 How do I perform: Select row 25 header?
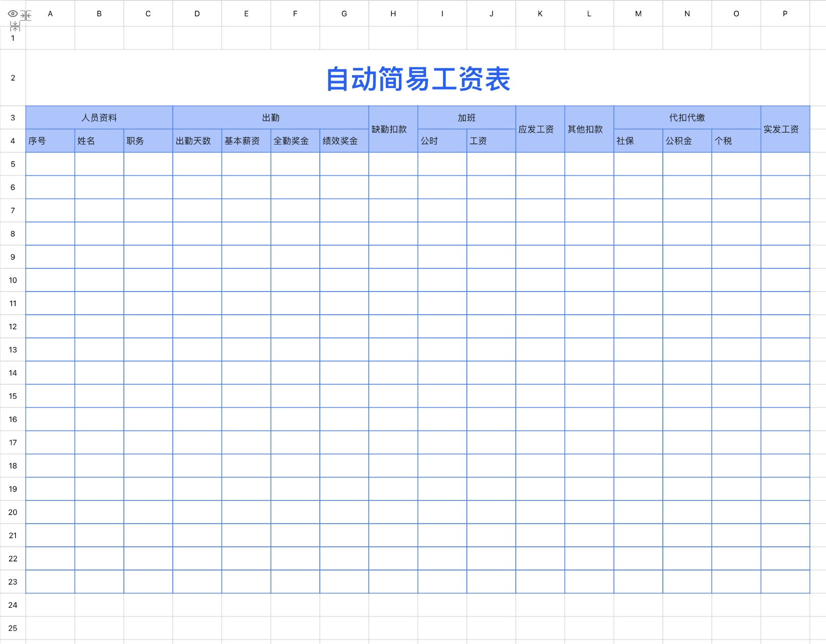coord(13,628)
